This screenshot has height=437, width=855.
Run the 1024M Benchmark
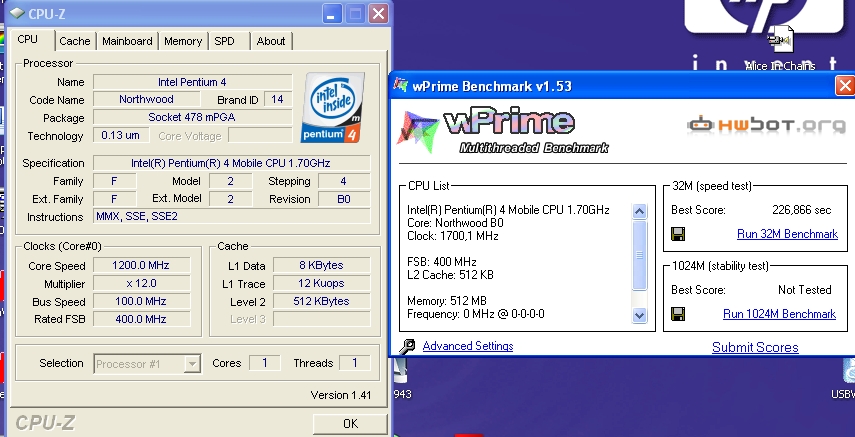click(779, 314)
